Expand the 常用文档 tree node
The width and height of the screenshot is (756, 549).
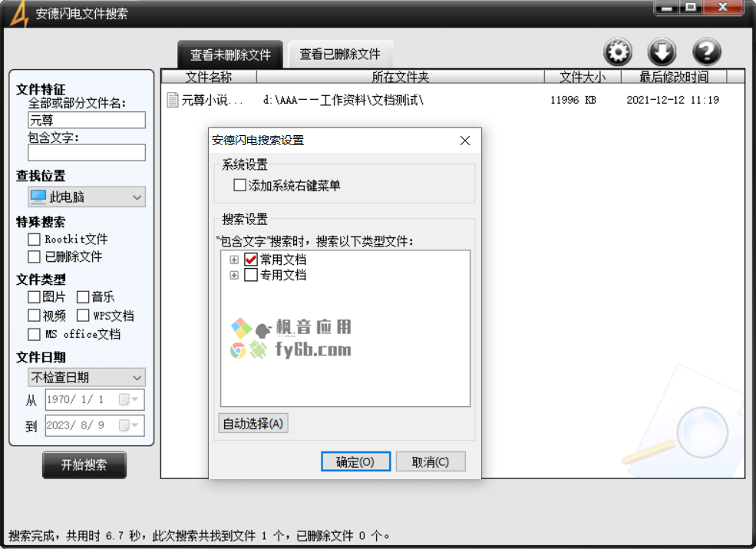234,260
